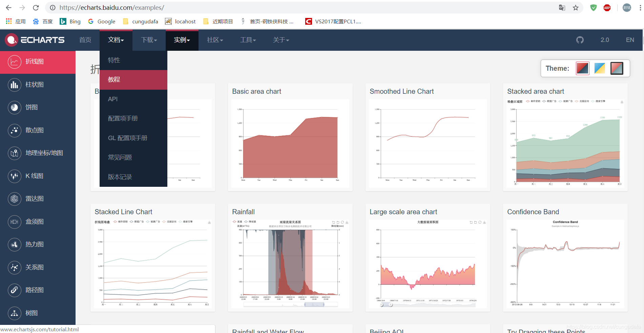The height and width of the screenshot is (333, 644).
Task: Expand the 关于 dropdown menu
Action: 281,40
